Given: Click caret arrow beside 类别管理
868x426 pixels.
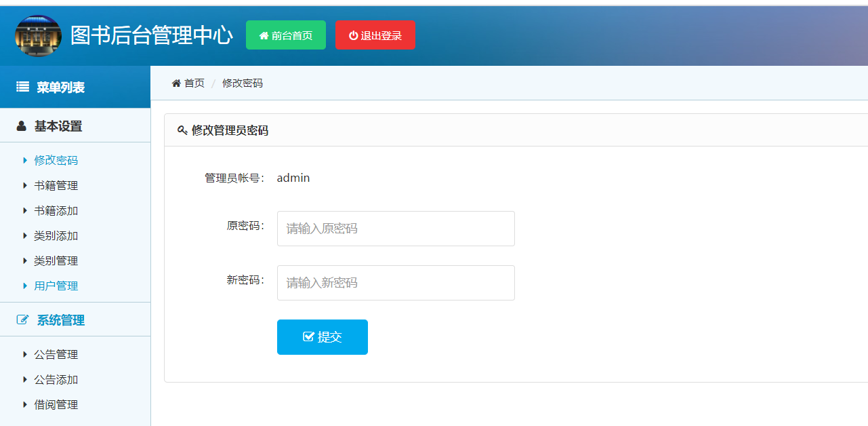Looking at the screenshot, I should click(x=25, y=261).
